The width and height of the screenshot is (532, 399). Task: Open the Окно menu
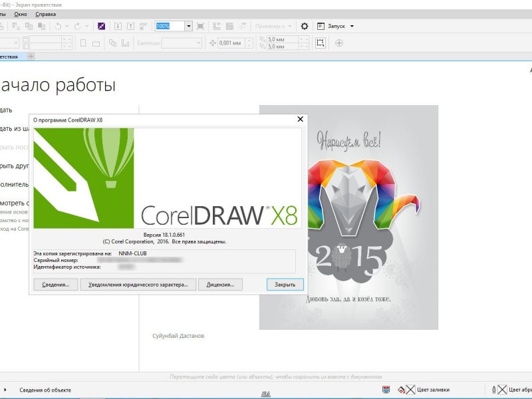[21, 14]
